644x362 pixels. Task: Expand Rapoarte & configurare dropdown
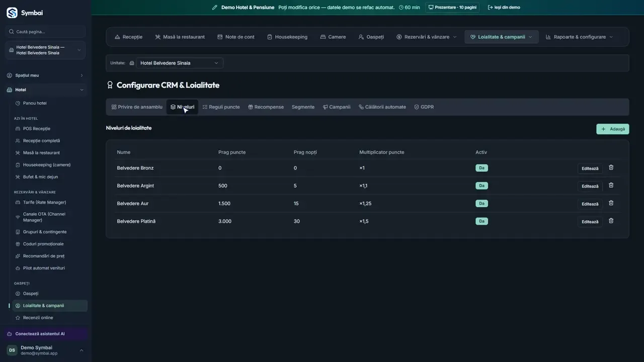(580, 37)
